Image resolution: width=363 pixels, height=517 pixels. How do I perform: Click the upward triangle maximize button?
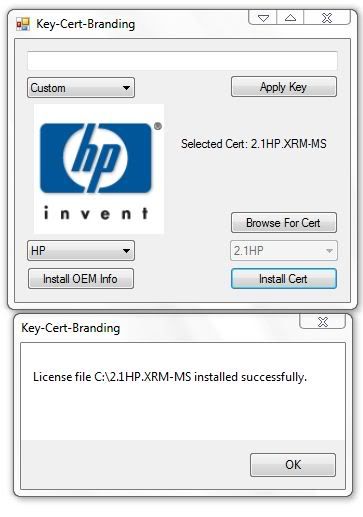[290, 17]
